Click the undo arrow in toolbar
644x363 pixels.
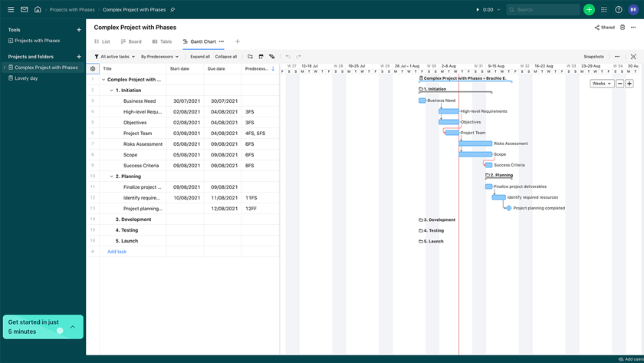288,57
